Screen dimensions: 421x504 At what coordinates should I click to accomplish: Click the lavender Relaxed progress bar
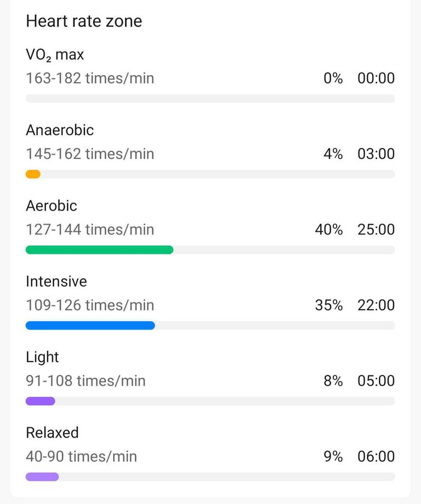click(x=42, y=477)
